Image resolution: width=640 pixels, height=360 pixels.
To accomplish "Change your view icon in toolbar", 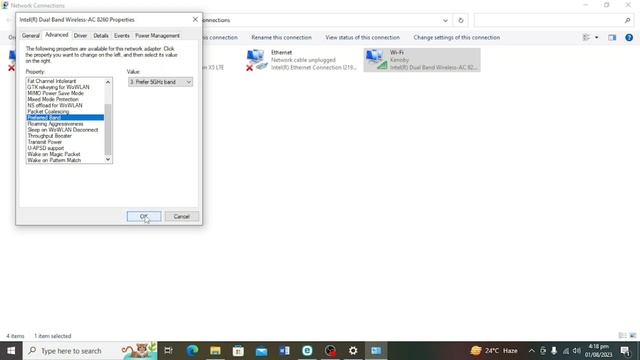I will (x=587, y=37).
